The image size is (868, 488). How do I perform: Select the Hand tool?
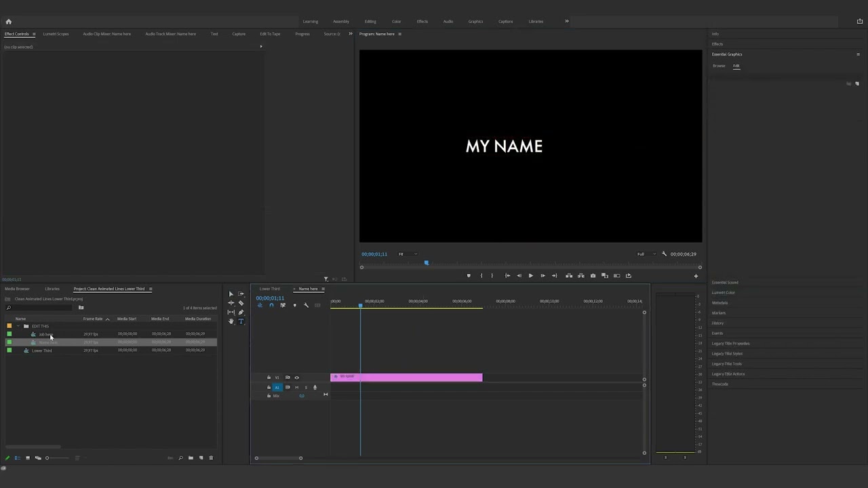click(231, 321)
